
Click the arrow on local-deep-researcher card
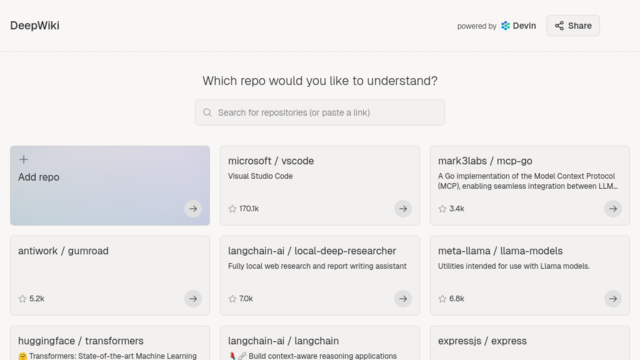(403, 299)
